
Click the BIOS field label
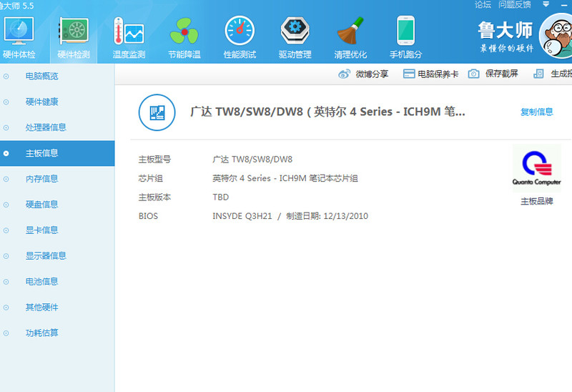(x=148, y=216)
